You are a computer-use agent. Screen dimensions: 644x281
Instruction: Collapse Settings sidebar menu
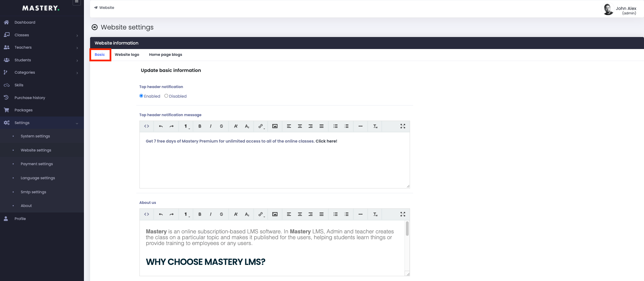(42, 123)
